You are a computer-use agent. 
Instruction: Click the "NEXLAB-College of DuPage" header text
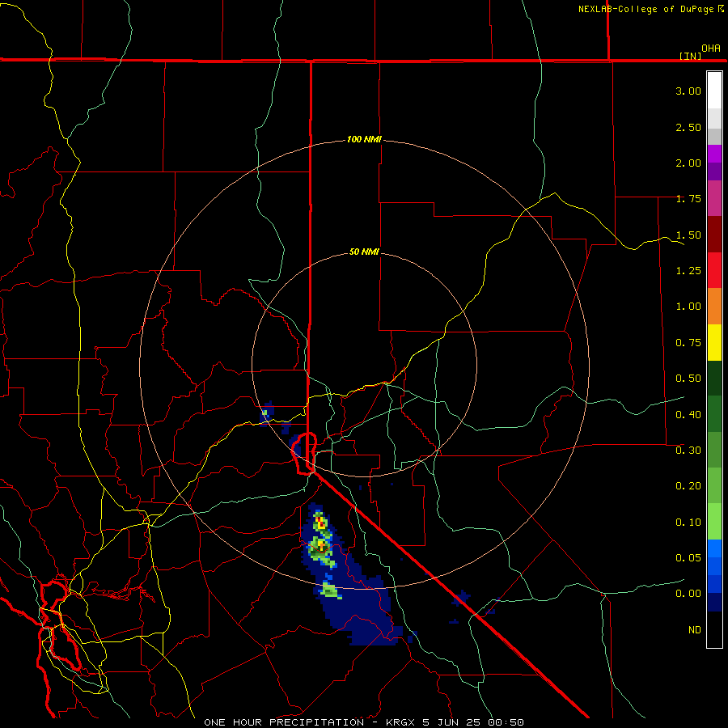tap(645, 9)
